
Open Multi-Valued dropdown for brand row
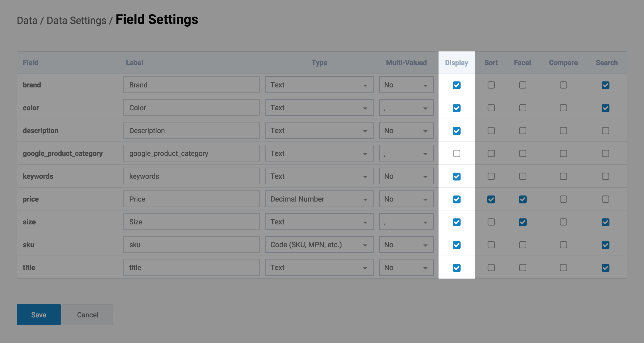(406, 85)
